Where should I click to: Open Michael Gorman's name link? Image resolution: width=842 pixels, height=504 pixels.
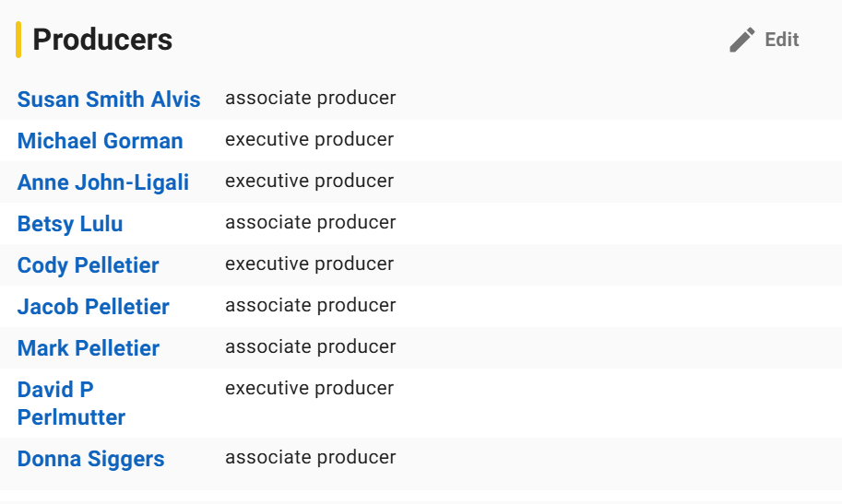tap(100, 141)
